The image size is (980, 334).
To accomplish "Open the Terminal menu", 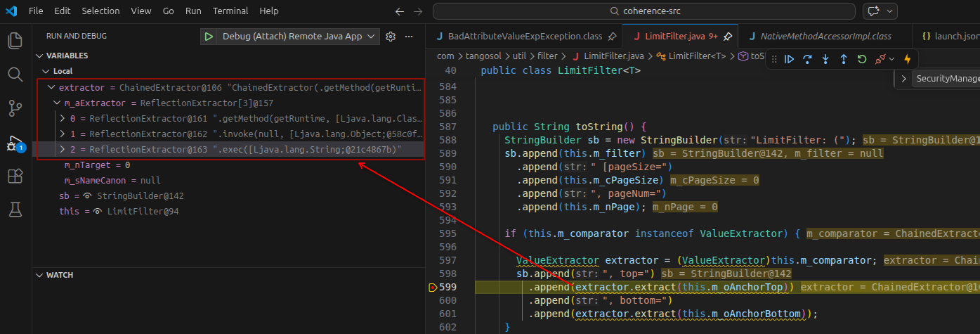I will click(x=230, y=11).
